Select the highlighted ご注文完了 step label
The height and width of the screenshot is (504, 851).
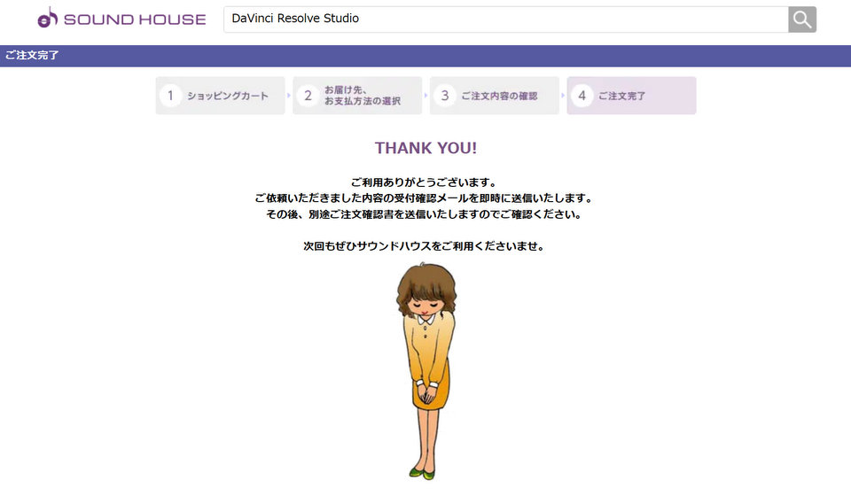(x=622, y=96)
